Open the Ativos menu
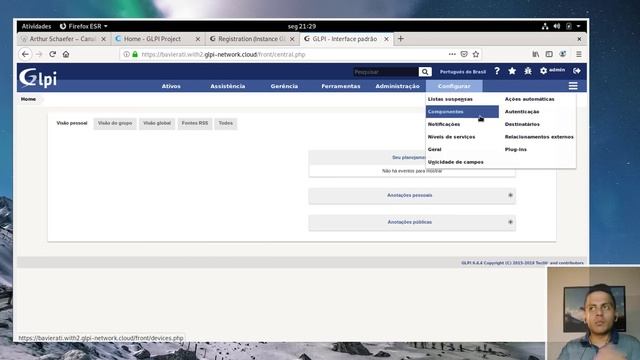Viewport: 640px width, 360px height. [171, 86]
